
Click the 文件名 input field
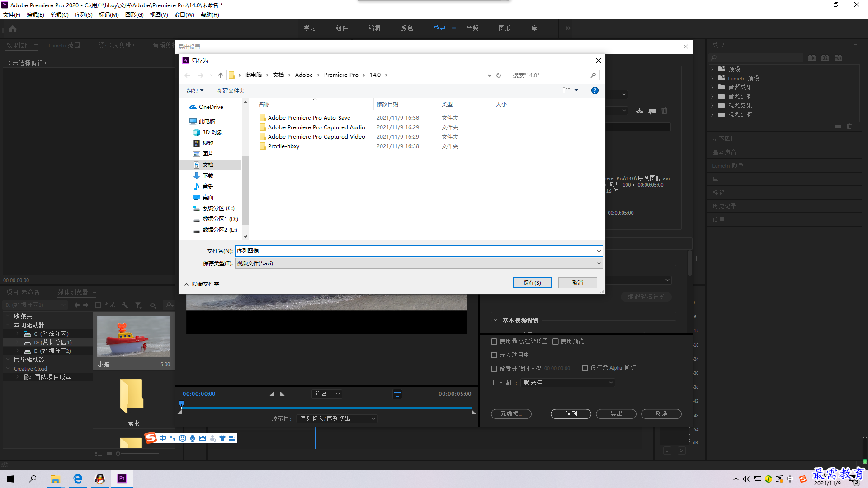[x=415, y=251]
